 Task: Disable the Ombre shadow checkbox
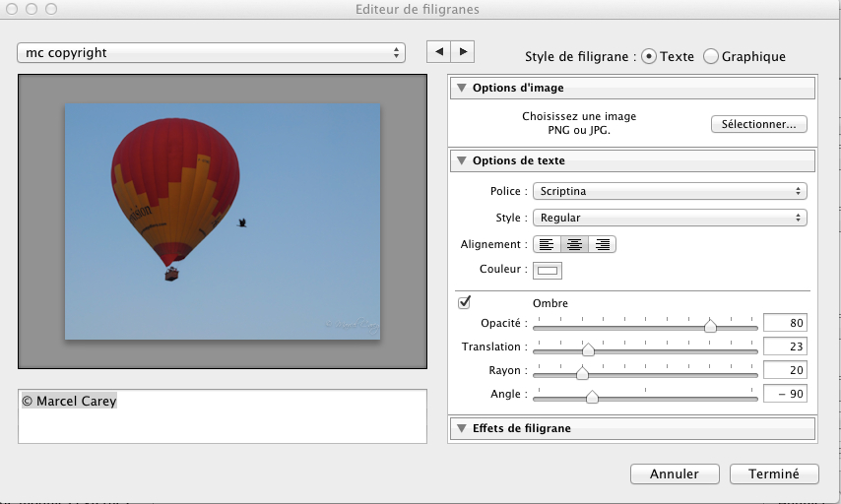click(465, 302)
